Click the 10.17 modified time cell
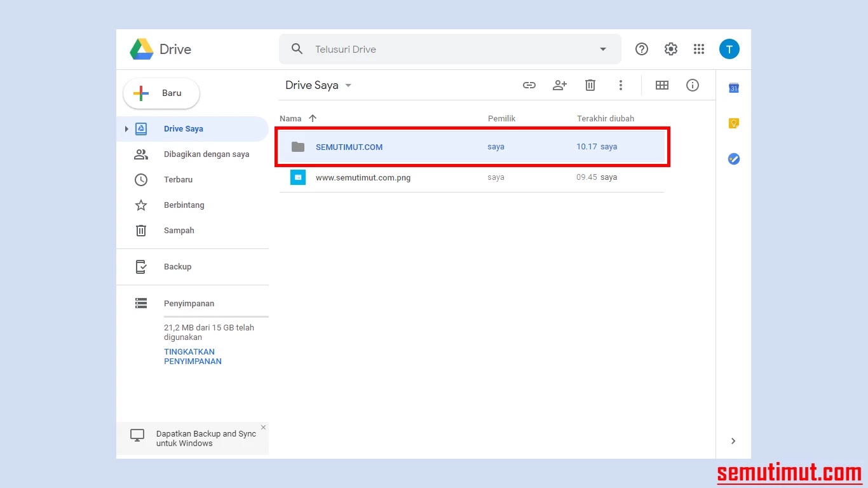 tap(587, 147)
